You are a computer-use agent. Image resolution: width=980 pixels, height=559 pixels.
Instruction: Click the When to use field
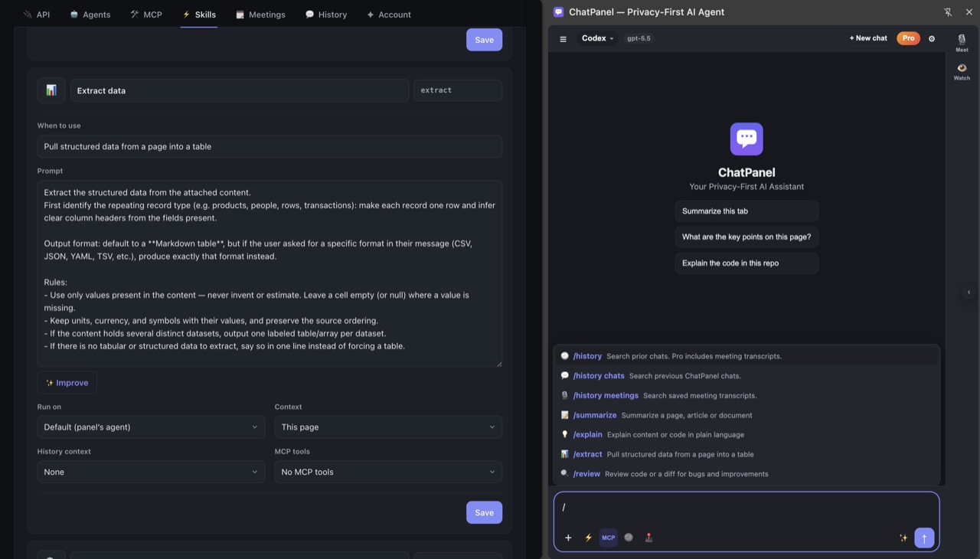[269, 146]
